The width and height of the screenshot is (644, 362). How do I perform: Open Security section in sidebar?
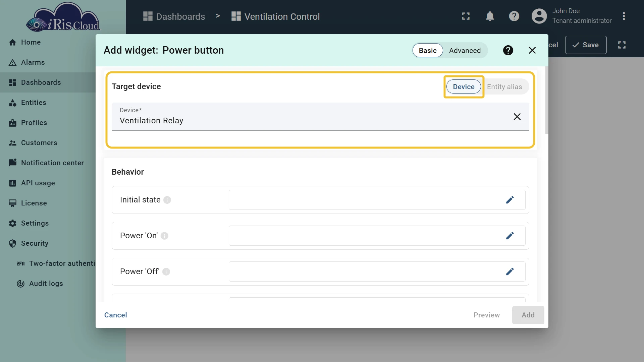point(47,243)
